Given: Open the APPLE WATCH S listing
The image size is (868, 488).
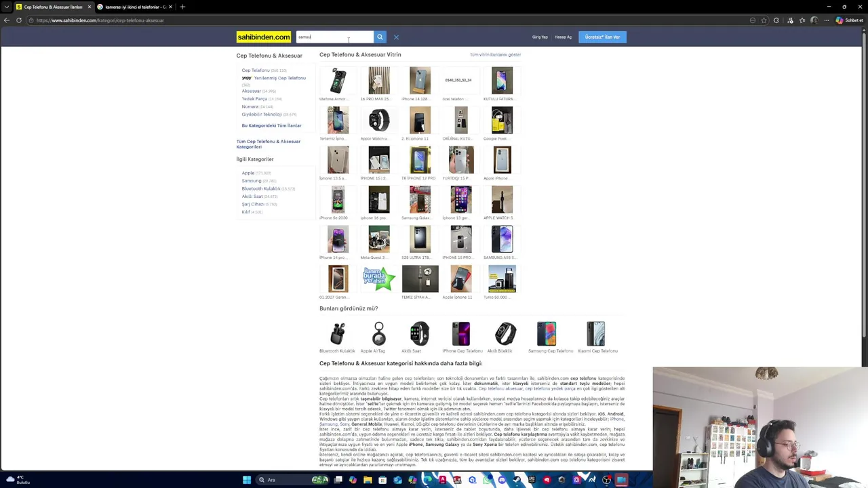Looking at the screenshot, I should [x=502, y=199].
